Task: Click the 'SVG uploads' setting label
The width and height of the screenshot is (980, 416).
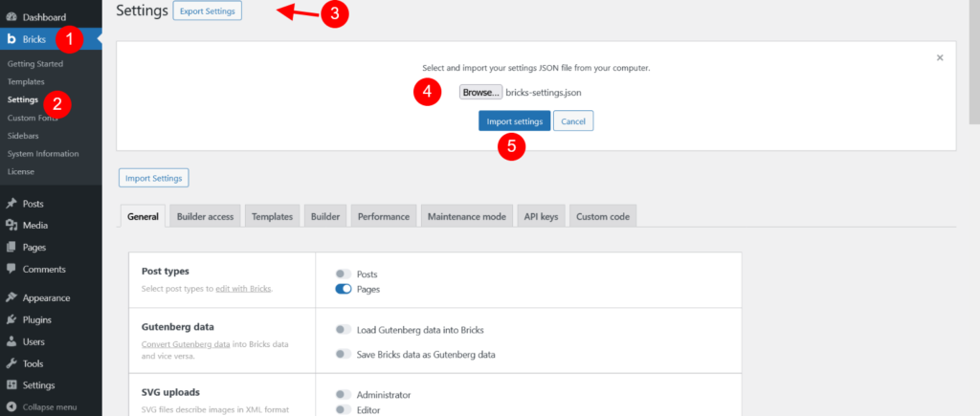Action: click(170, 392)
